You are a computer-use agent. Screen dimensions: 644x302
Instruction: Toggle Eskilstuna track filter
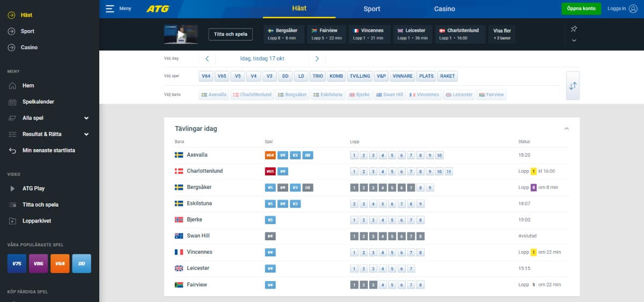pyautogui.click(x=328, y=95)
